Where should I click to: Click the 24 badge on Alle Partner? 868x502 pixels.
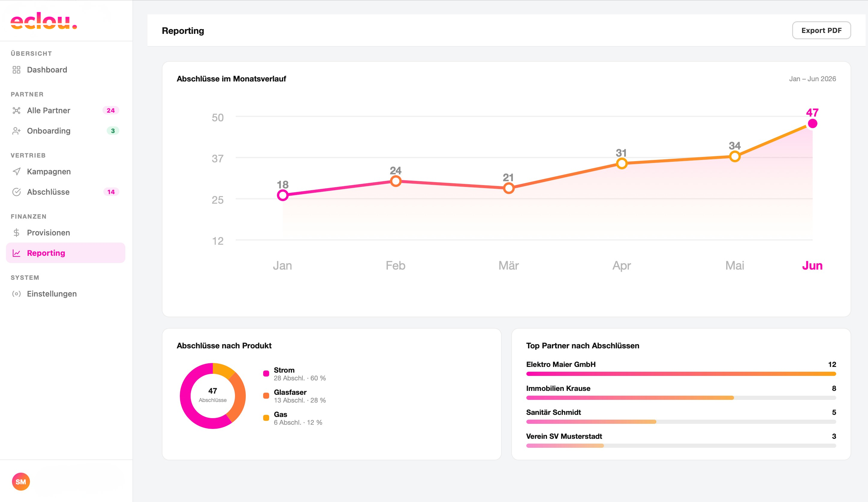pyautogui.click(x=111, y=111)
